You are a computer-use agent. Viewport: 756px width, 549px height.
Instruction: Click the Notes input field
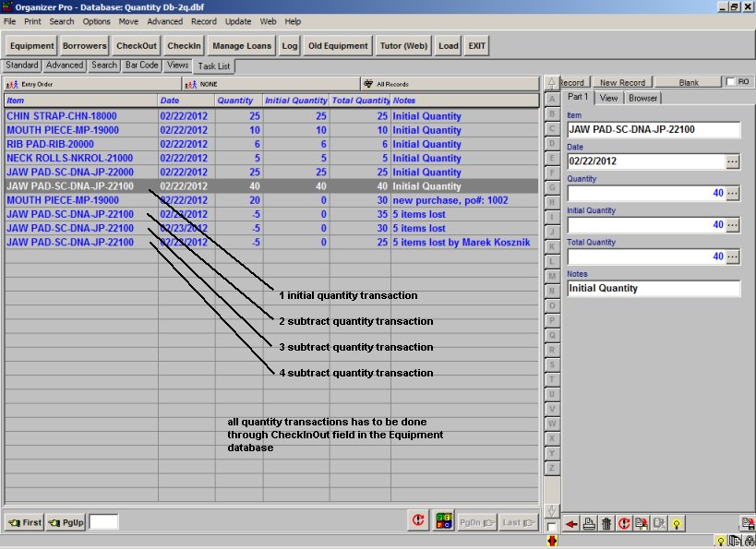point(654,288)
